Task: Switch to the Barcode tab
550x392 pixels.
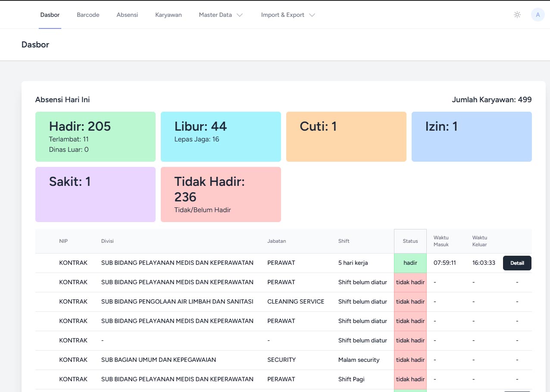Action: 88,15
